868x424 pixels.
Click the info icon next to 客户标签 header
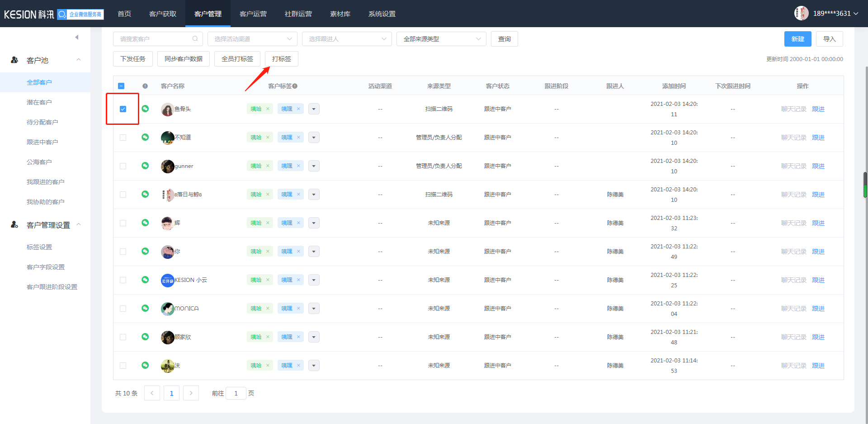click(x=295, y=86)
